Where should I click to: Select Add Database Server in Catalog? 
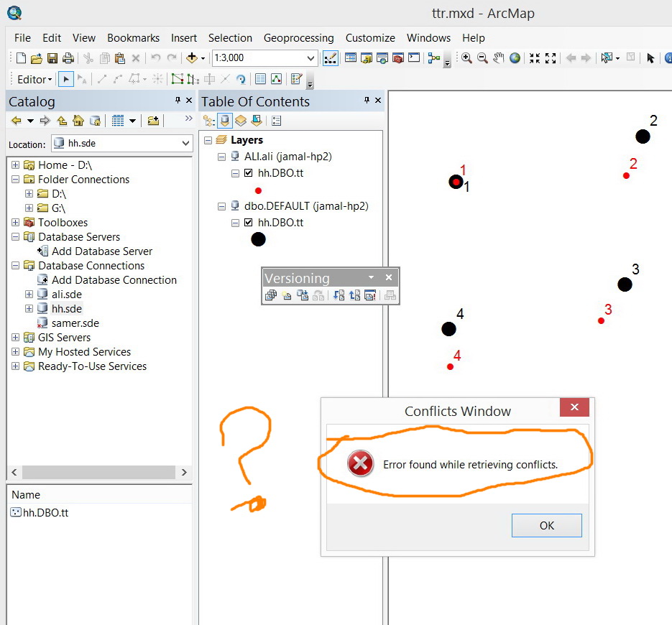click(102, 251)
